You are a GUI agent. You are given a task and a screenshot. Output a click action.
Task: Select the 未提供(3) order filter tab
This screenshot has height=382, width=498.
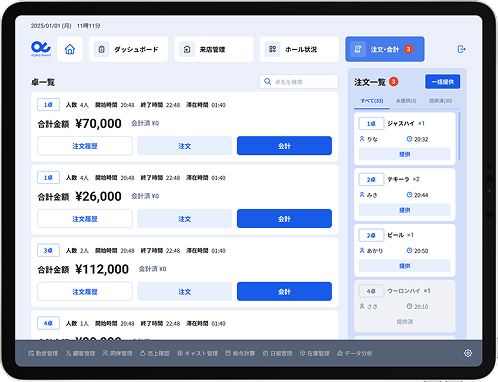406,101
